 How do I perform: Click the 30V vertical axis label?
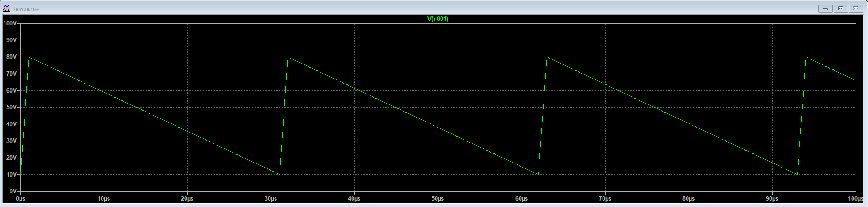pyautogui.click(x=12, y=141)
